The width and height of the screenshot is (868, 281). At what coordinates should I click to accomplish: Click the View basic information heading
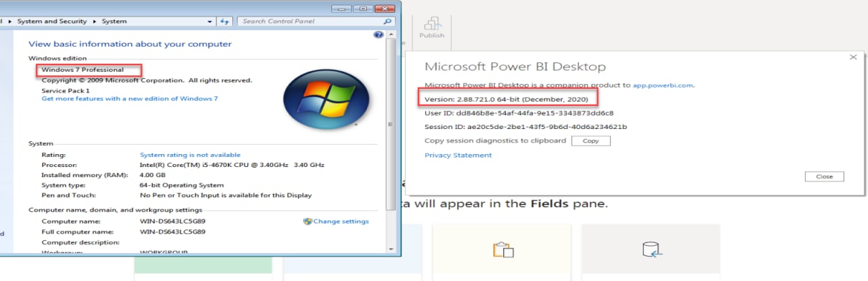click(130, 44)
